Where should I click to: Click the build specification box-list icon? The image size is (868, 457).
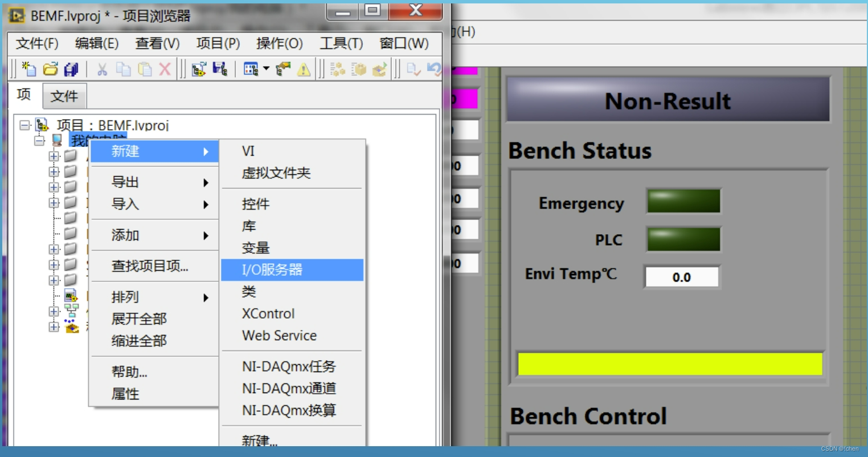(359, 69)
